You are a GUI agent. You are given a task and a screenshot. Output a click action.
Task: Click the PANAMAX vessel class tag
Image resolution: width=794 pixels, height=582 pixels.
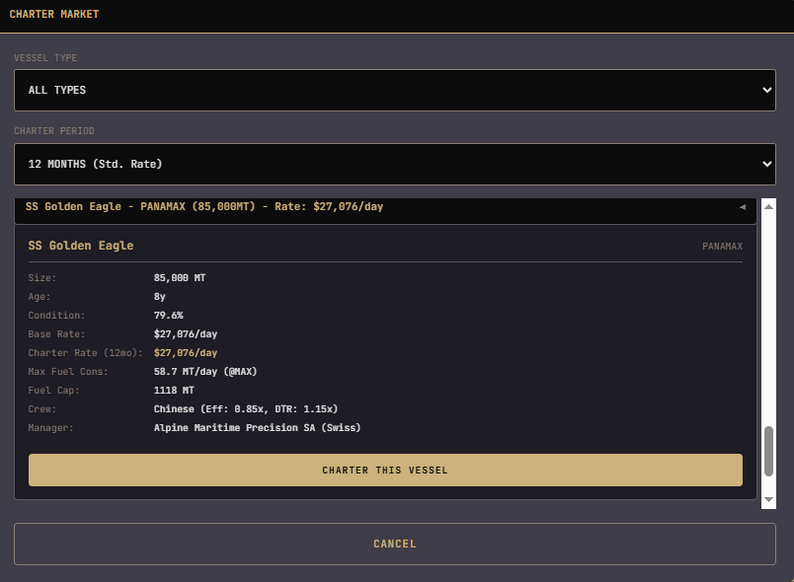pyautogui.click(x=722, y=246)
